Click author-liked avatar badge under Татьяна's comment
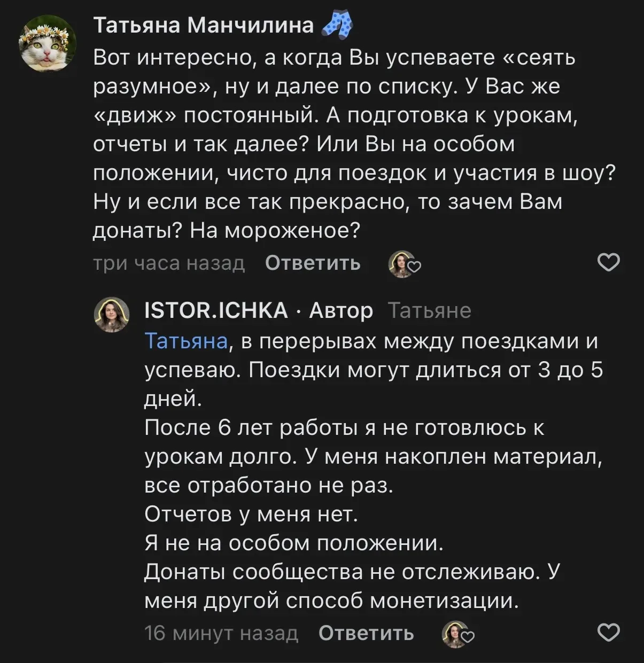 [405, 264]
